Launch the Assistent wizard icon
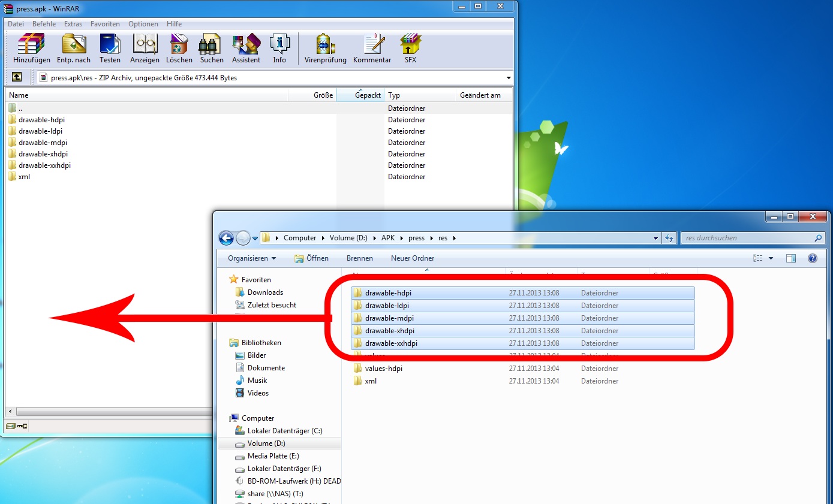The width and height of the screenshot is (833, 504). coord(246,48)
